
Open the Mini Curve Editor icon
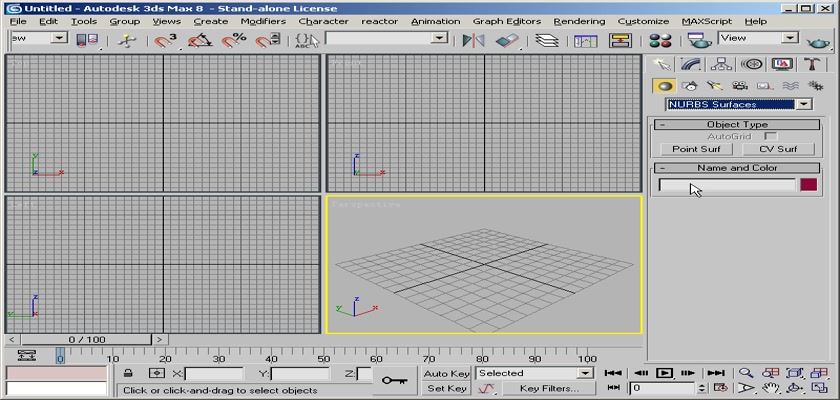tap(26, 354)
